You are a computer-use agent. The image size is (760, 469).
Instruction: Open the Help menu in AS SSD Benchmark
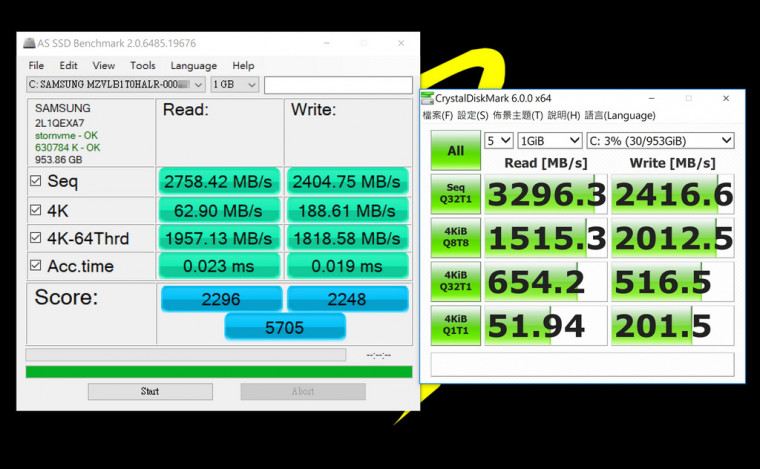pyautogui.click(x=243, y=65)
